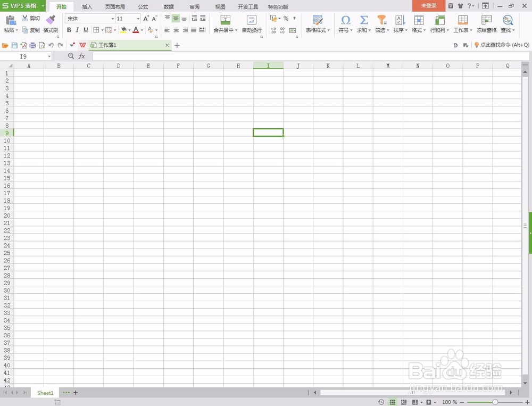Toggle bold formatting
The image size is (532, 406).
click(69, 30)
